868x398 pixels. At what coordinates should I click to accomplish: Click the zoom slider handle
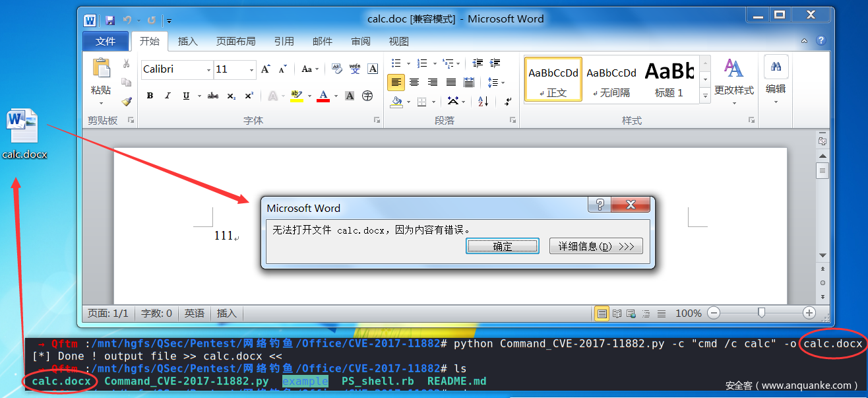pos(762,313)
